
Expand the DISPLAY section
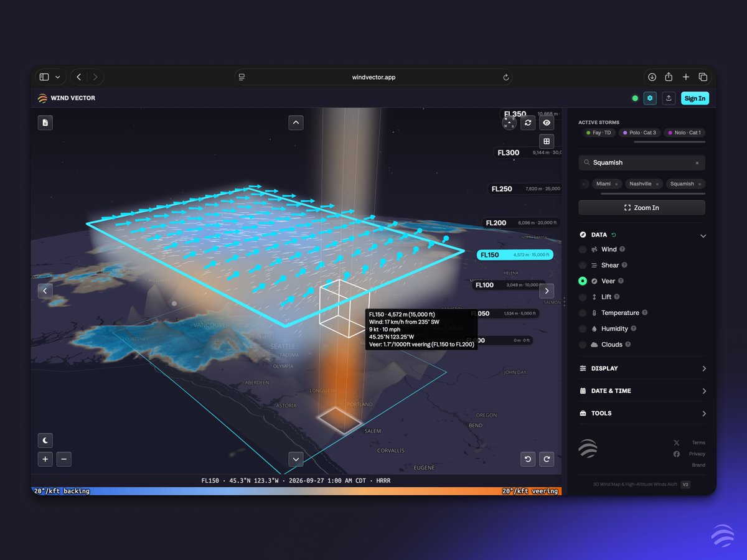point(642,368)
